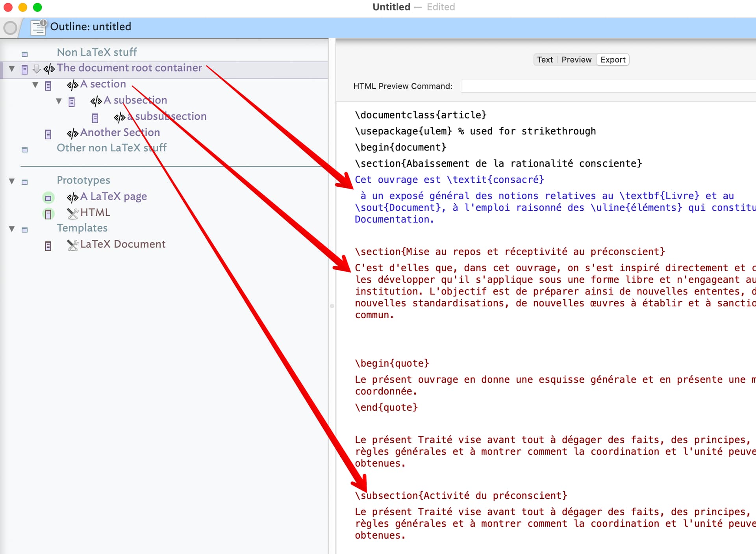Click the down-arrow badge on the root container row

pyautogui.click(x=37, y=69)
